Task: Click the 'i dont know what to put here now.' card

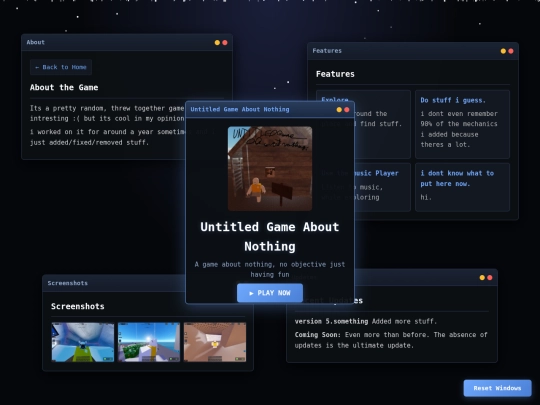Action: click(462, 187)
